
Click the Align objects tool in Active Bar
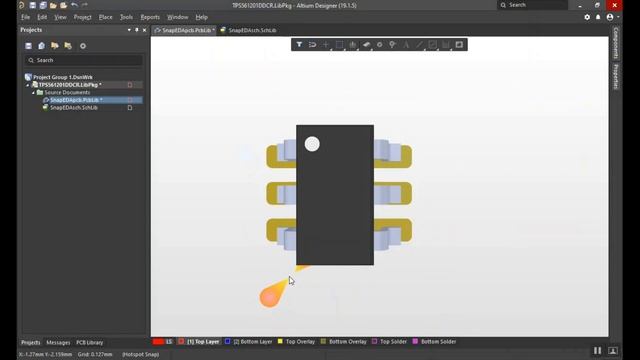pos(353,44)
